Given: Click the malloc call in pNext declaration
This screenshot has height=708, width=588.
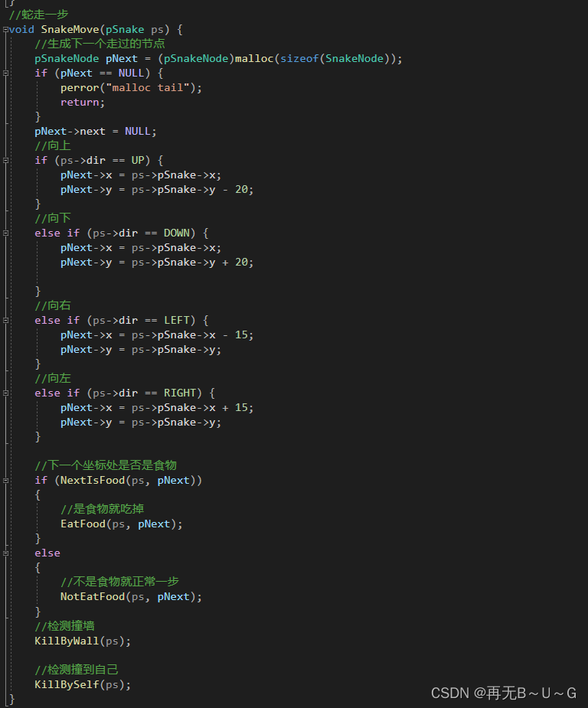Looking at the screenshot, I should tap(254, 59).
